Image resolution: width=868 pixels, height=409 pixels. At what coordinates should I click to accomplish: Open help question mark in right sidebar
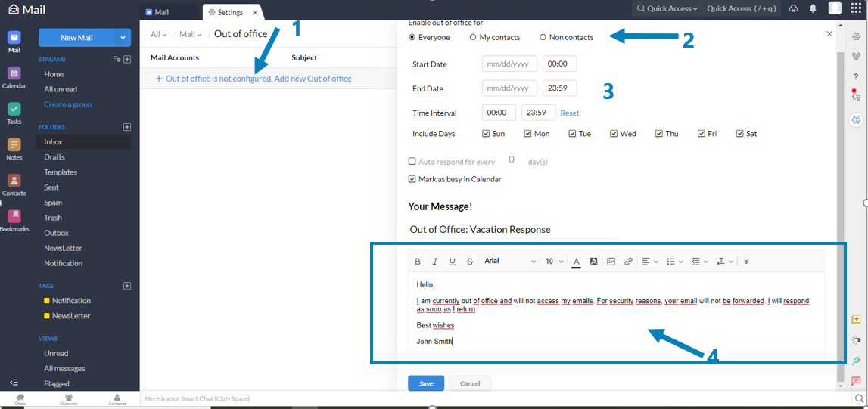(x=856, y=76)
